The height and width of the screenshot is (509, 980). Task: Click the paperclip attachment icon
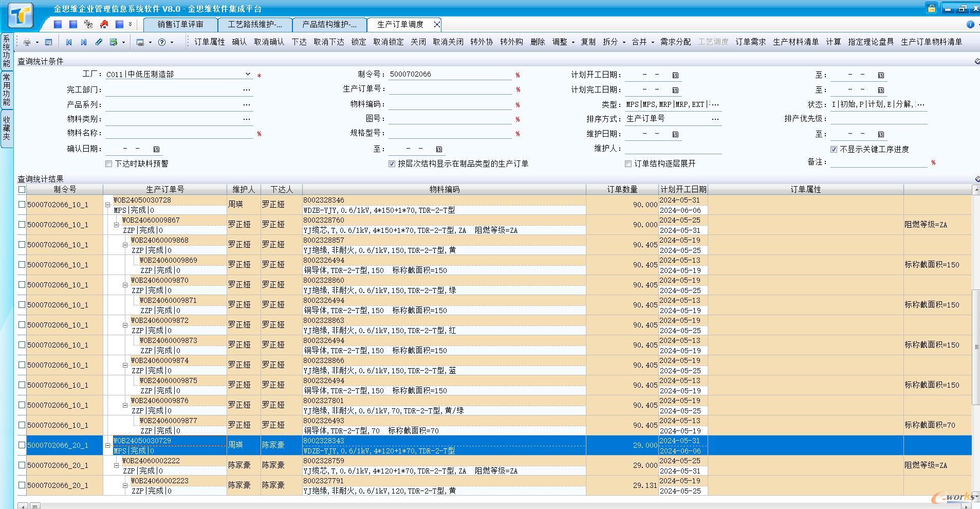99,42
